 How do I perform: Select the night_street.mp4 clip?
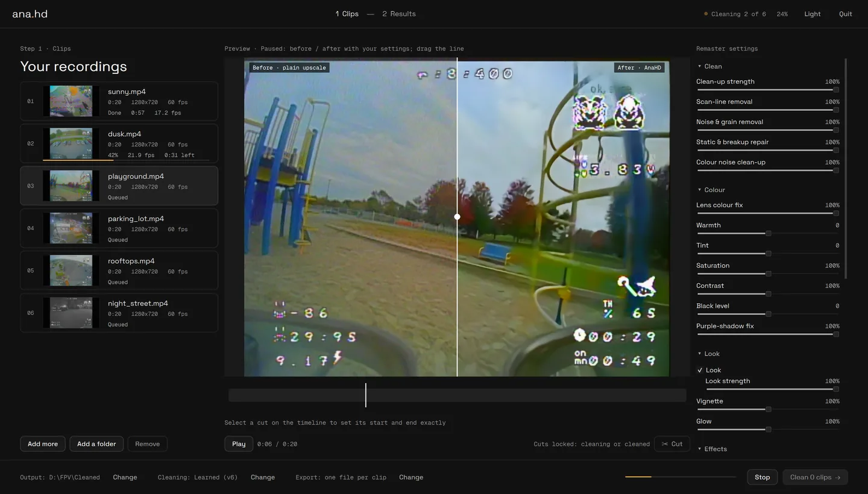[119, 313]
